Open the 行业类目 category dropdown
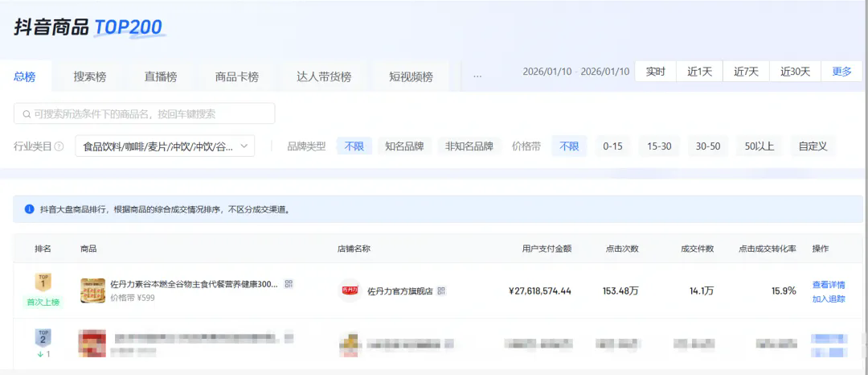Screen dimensions: 868x375 165,146
